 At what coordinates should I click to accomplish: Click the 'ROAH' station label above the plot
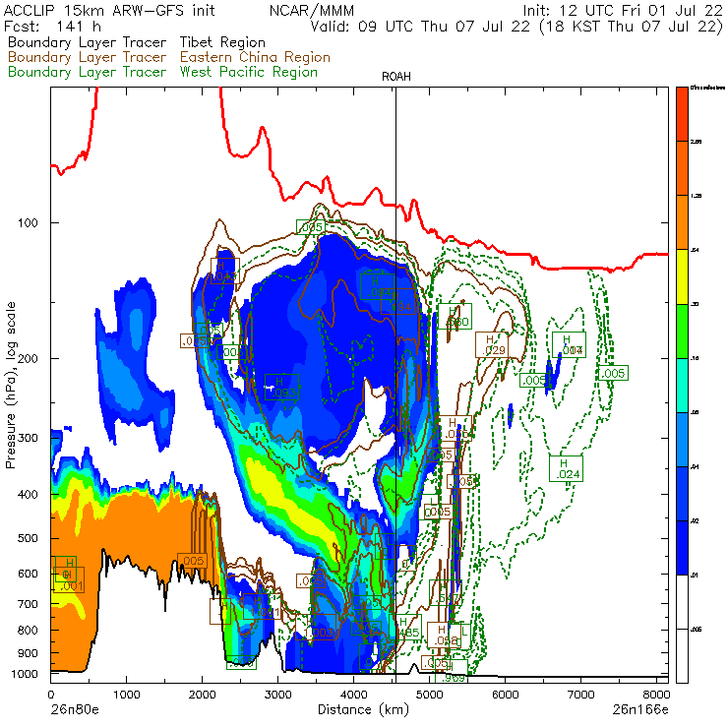tap(396, 77)
